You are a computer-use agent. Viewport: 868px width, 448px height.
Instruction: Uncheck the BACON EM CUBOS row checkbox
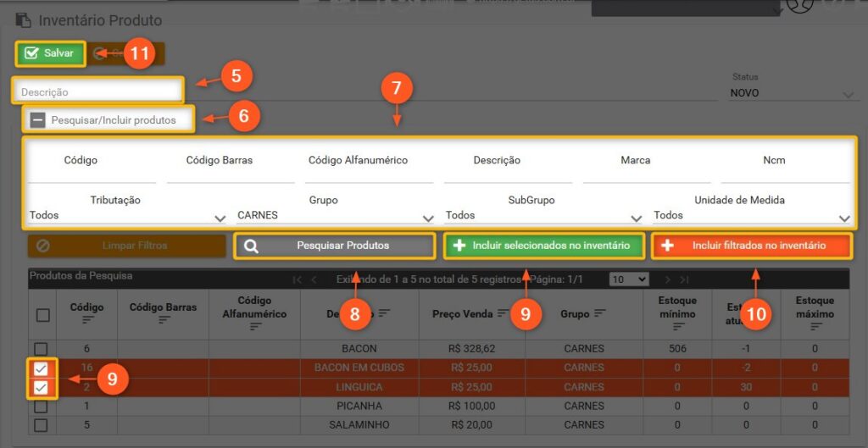[41, 368]
